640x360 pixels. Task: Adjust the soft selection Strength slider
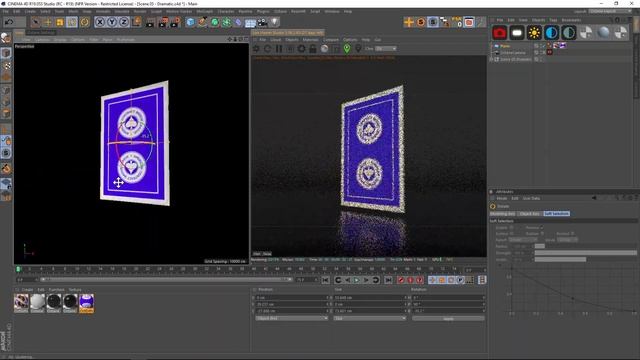pos(586,253)
